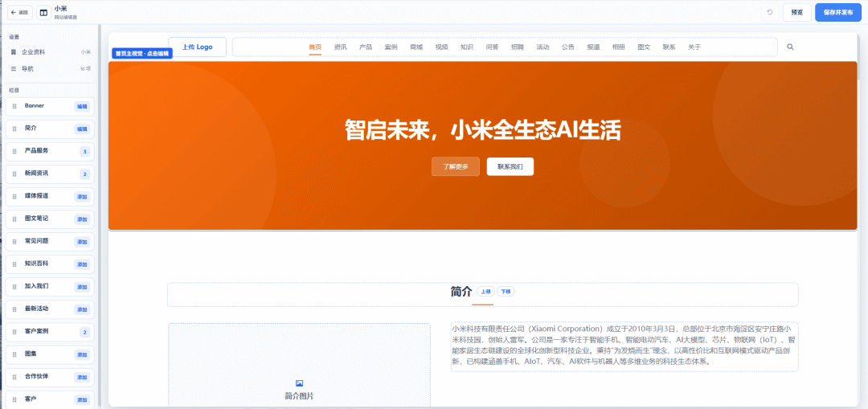Open 导航 navigation settings row
This screenshot has width=868, height=409.
pyautogui.click(x=50, y=69)
